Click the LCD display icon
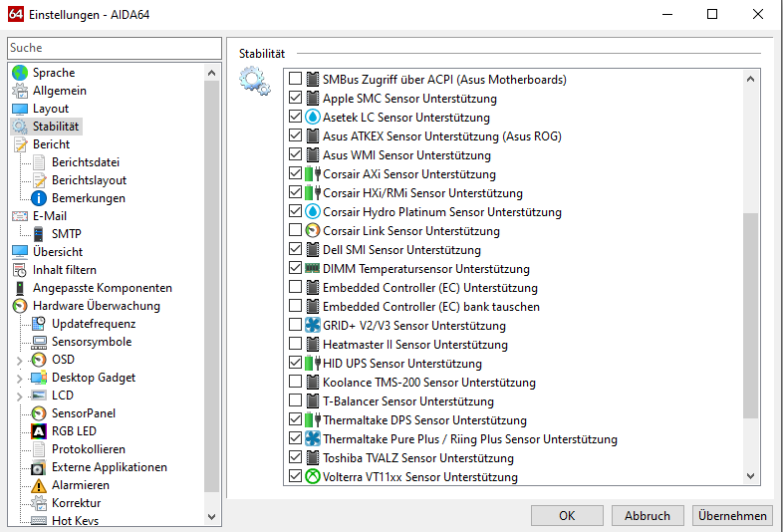 pyautogui.click(x=39, y=396)
